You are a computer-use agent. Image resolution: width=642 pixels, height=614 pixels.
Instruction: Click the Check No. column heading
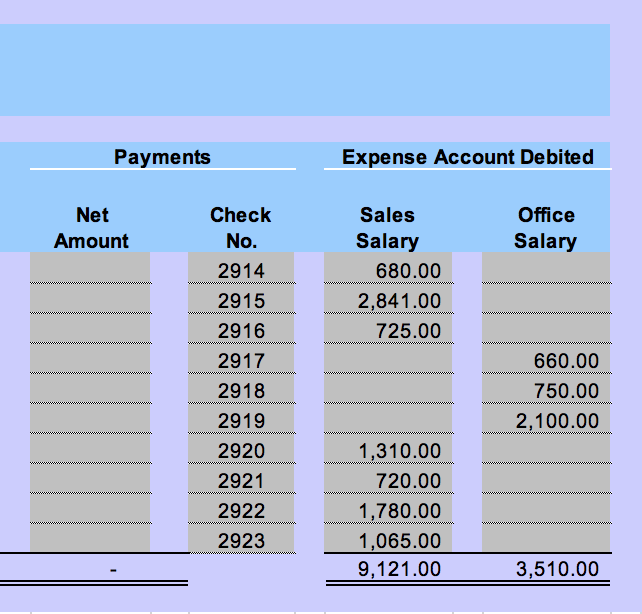pos(241,228)
